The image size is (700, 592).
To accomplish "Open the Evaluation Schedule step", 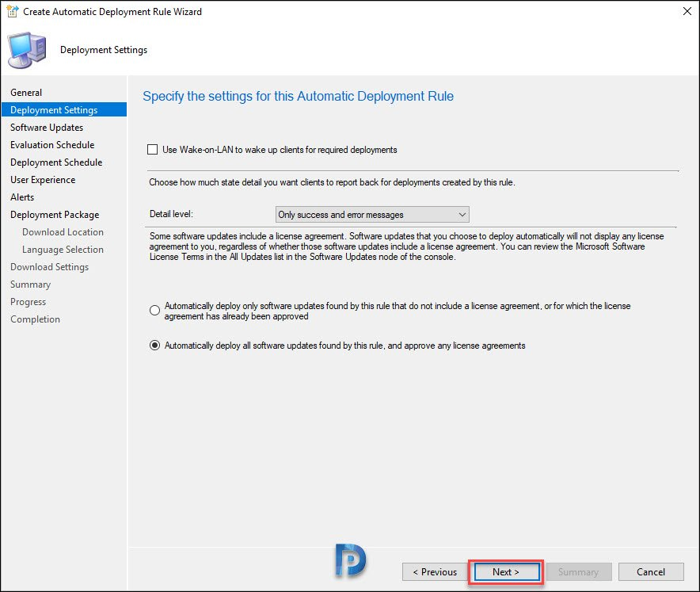I will [x=52, y=145].
